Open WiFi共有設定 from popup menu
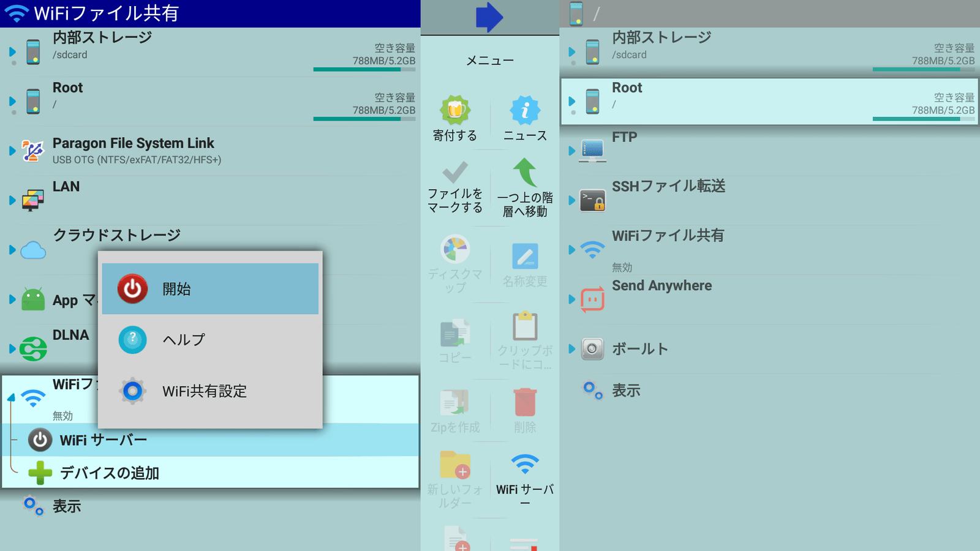980x551 pixels. (210, 391)
